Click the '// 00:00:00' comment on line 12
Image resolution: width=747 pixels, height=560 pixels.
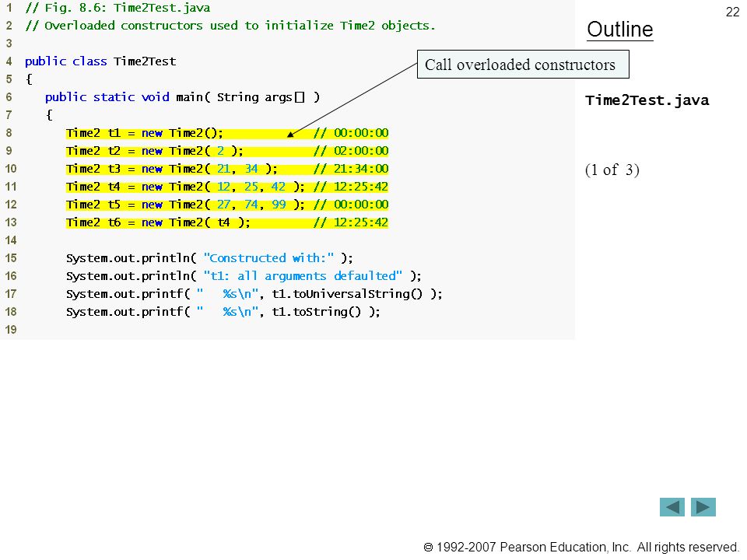click(x=351, y=205)
